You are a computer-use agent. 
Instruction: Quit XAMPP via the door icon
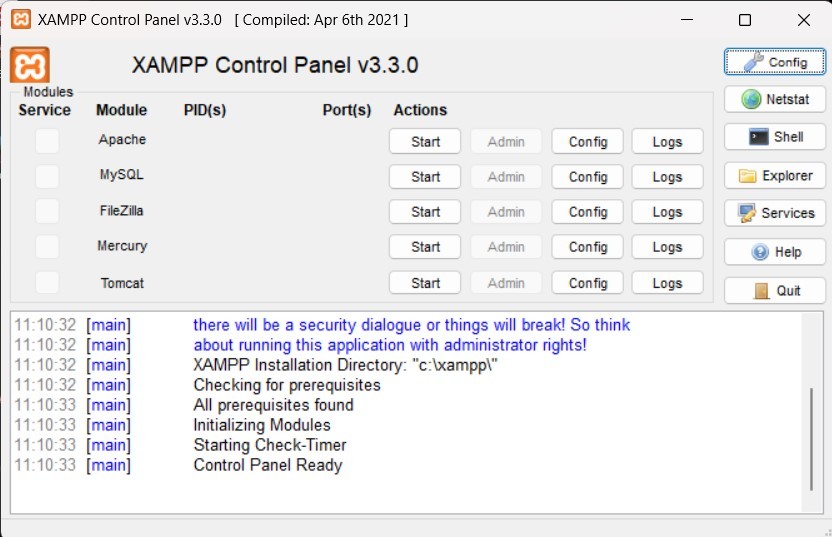pyautogui.click(x=775, y=290)
